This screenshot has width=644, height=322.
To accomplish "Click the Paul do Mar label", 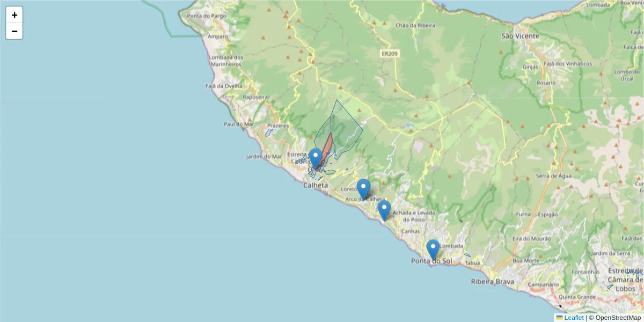I will (x=239, y=124).
